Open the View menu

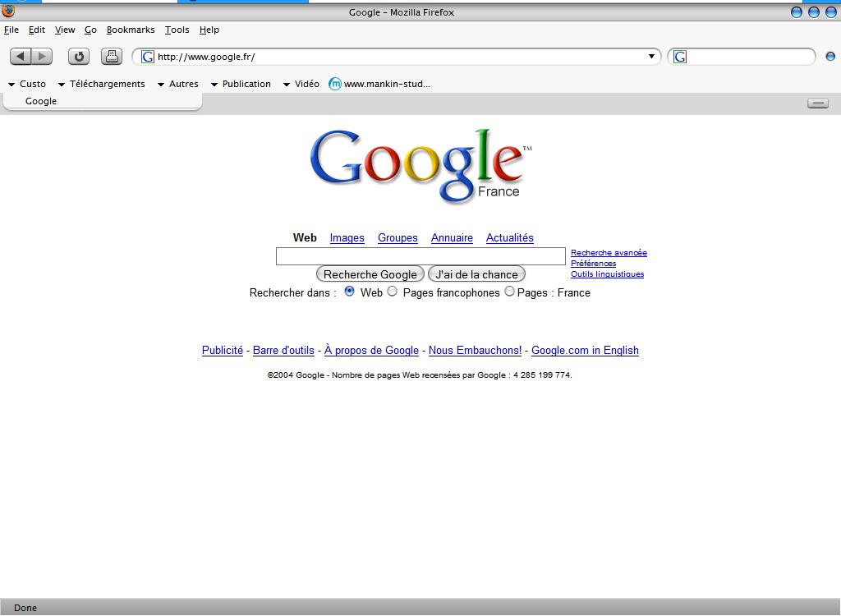(x=65, y=30)
